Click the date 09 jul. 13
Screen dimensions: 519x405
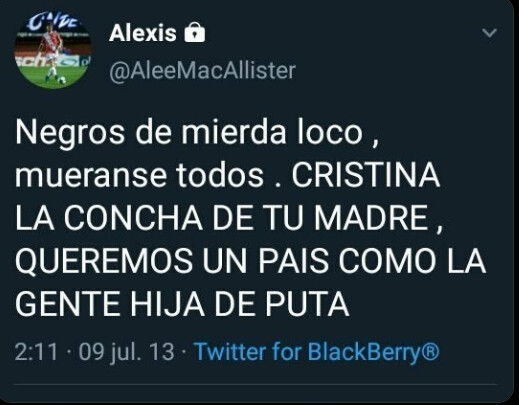[x=127, y=352]
